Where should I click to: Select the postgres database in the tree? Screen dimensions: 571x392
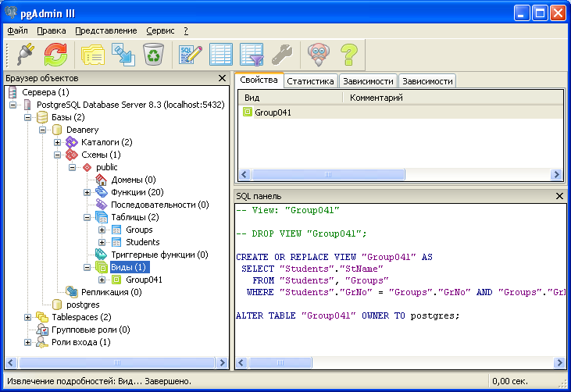[x=83, y=305]
